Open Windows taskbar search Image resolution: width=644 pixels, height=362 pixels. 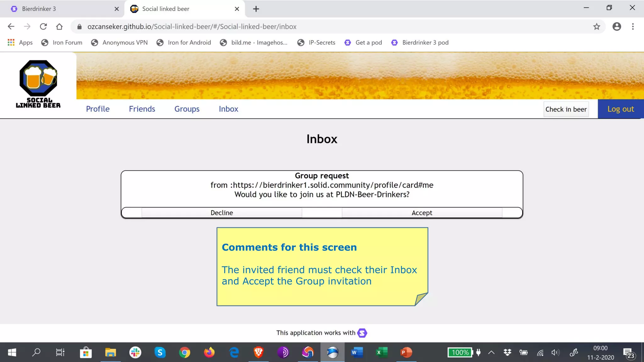coord(36,352)
